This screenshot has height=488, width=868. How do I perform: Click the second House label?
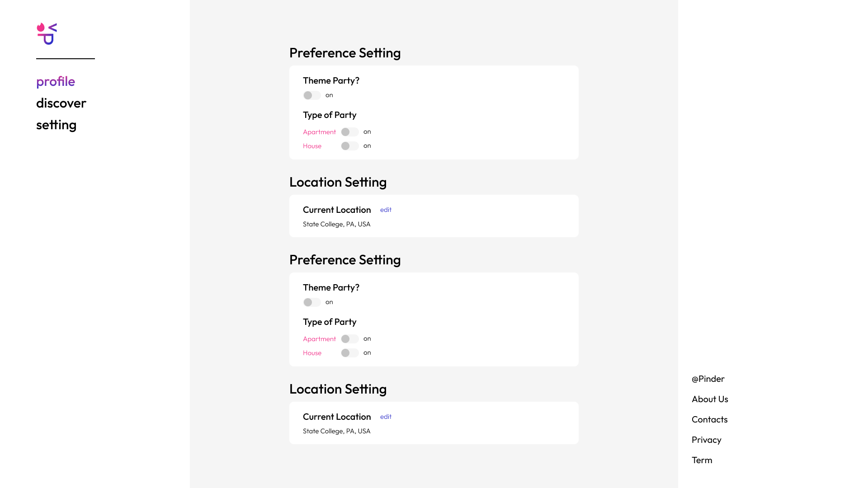312,353
